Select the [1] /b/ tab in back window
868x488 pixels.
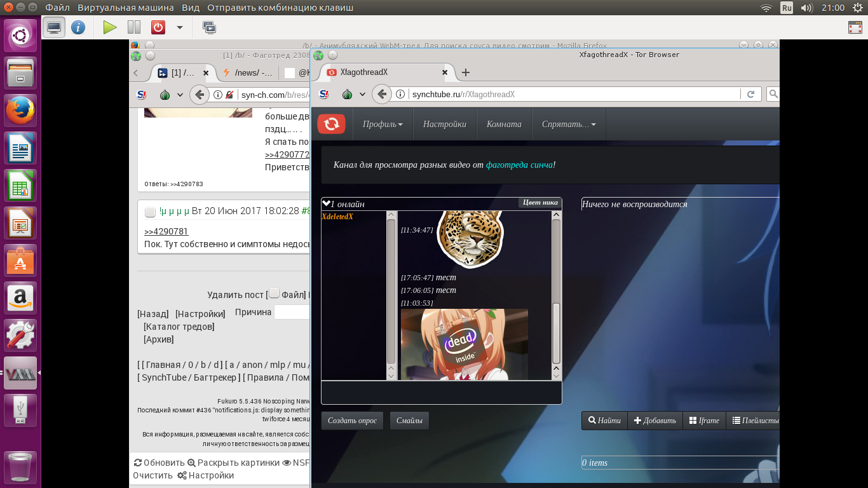click(x=182, y=73)
